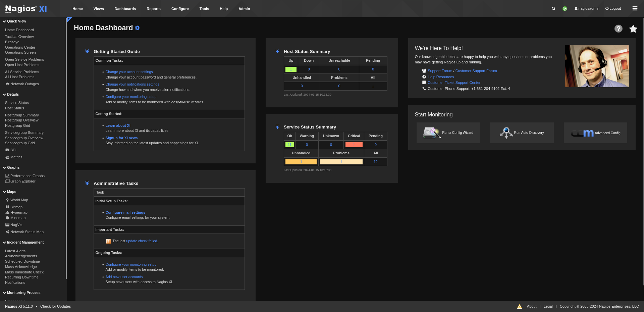The height and width of the screenshot is (312, 644).
Task: Click Signup for XI news link
Action: [121, 138]
